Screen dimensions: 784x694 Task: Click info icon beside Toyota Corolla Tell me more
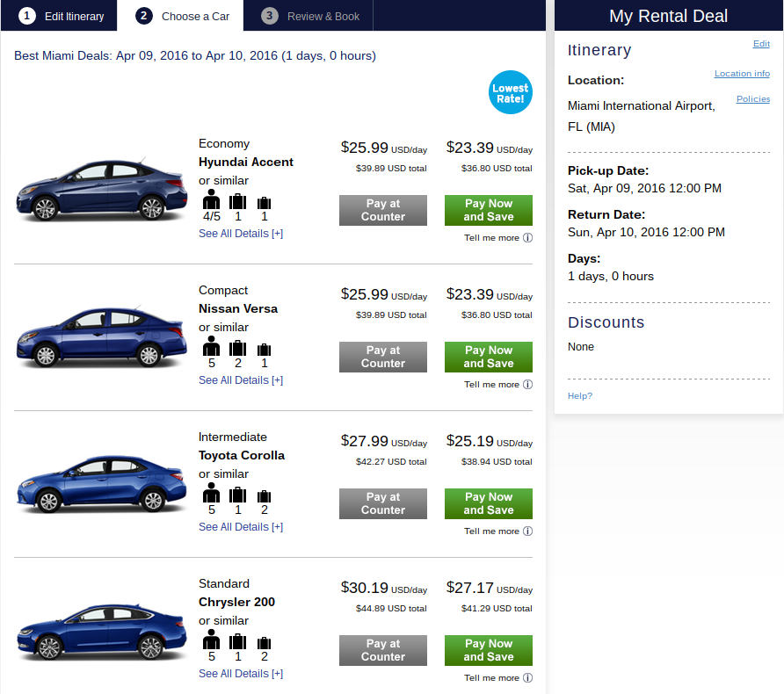click(527, 531)
